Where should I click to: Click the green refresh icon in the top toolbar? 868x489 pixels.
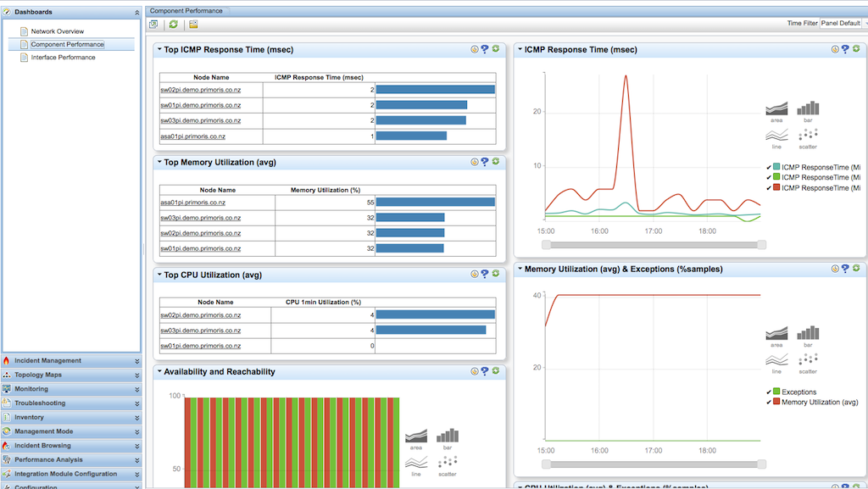click(x=173, y=25)
